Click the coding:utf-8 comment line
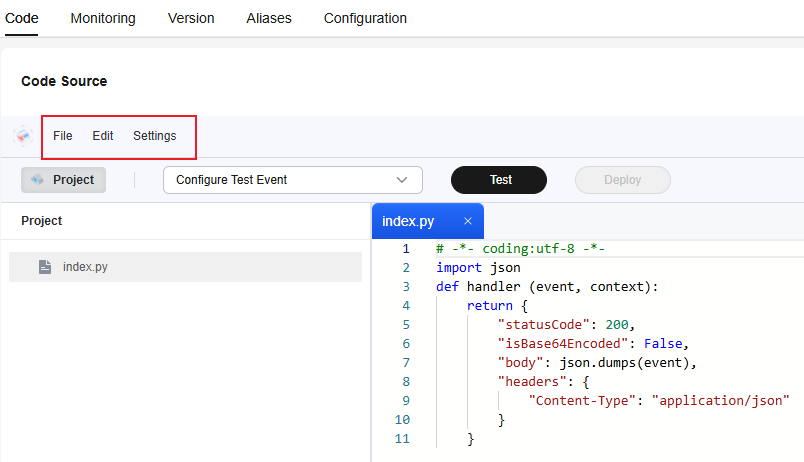 point(520,249)
